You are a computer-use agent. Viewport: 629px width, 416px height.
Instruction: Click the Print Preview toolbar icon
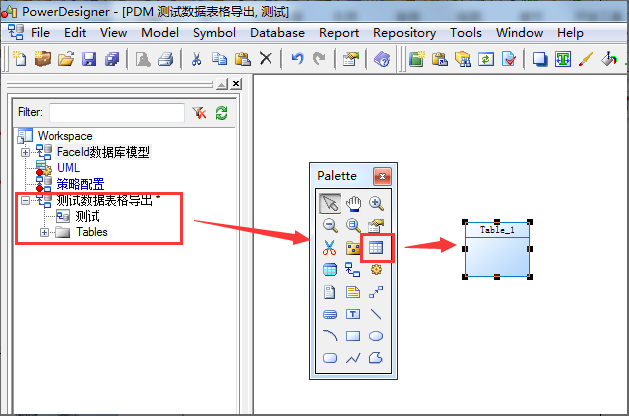click(x=143, y=60)
